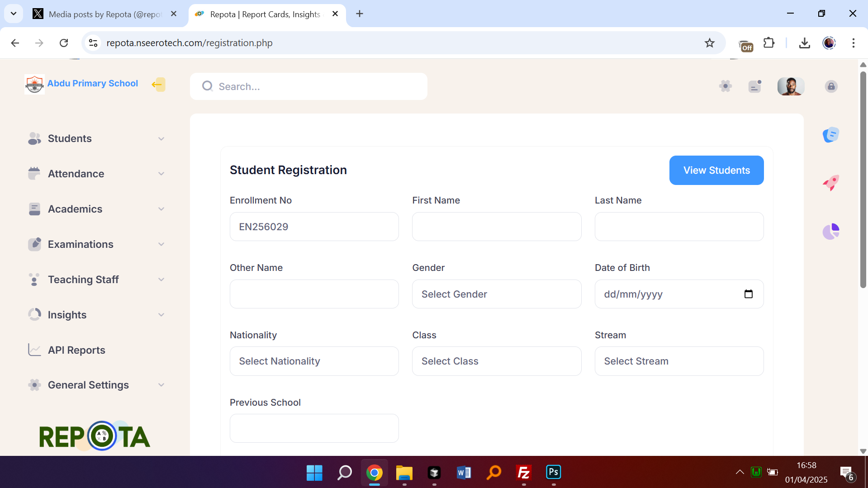Expand the Examinations sidebar menu
The width and height of the screenshot is (868, 488).
96,244
